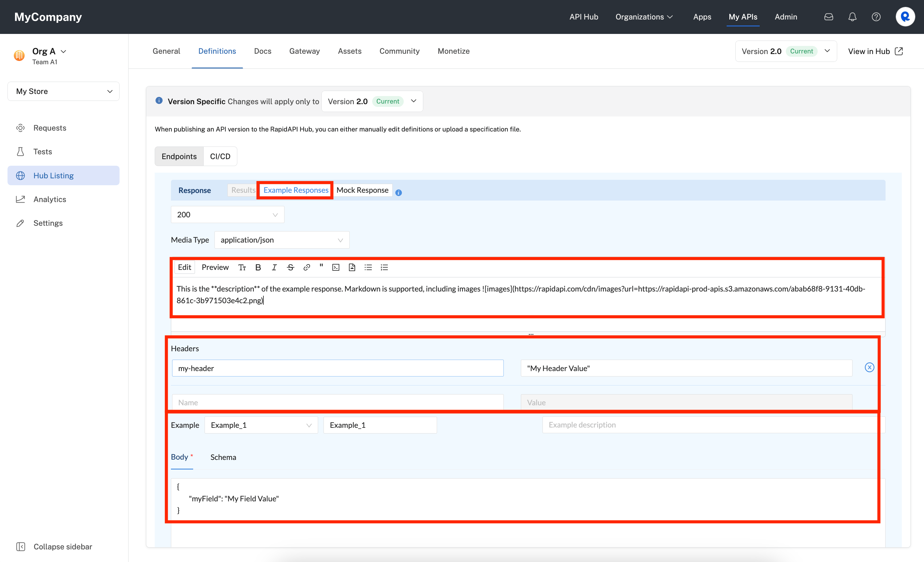Viewport: 924px width, 562px height.
Task: Open the notifications bell icon
Action: [852, 17]
